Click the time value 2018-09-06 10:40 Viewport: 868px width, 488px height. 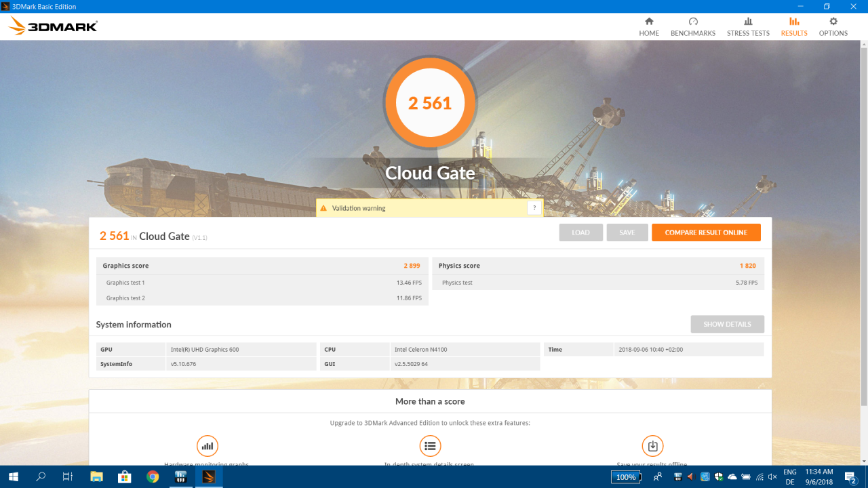651,350
